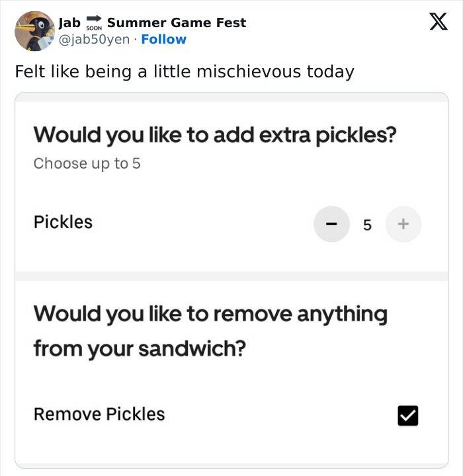Follow the @jab50yen account
Image resolution: width=463 pixels, height=476 pixels.
pos(164,40)
